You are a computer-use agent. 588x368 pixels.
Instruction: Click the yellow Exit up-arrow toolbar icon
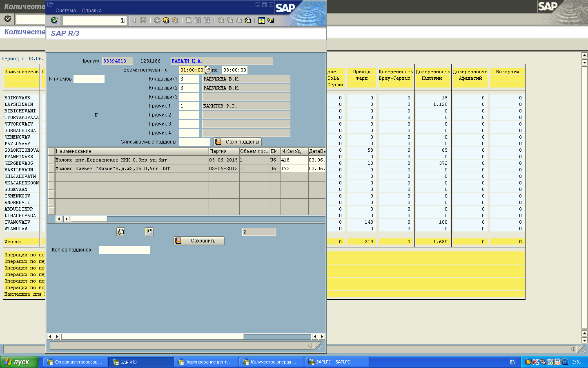166,20
